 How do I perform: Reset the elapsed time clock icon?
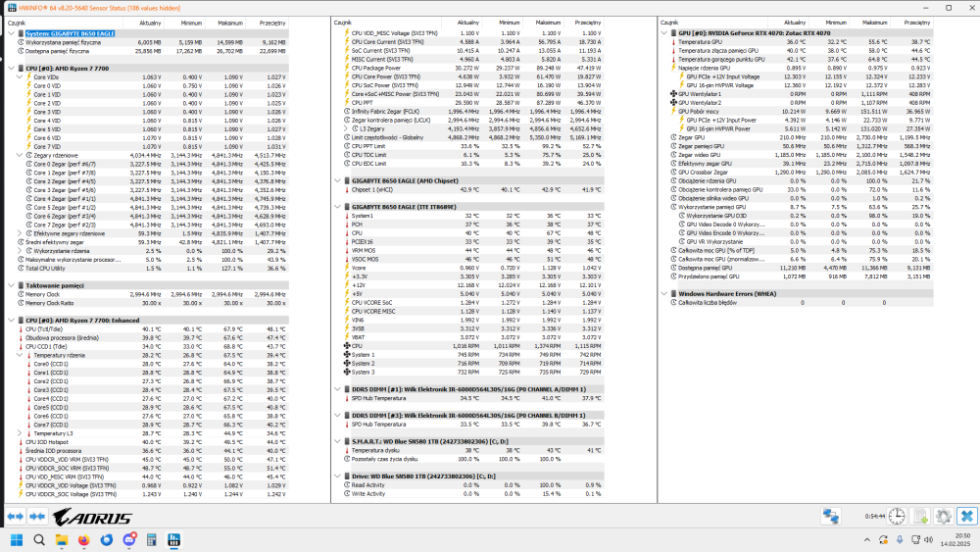point(897,516)
